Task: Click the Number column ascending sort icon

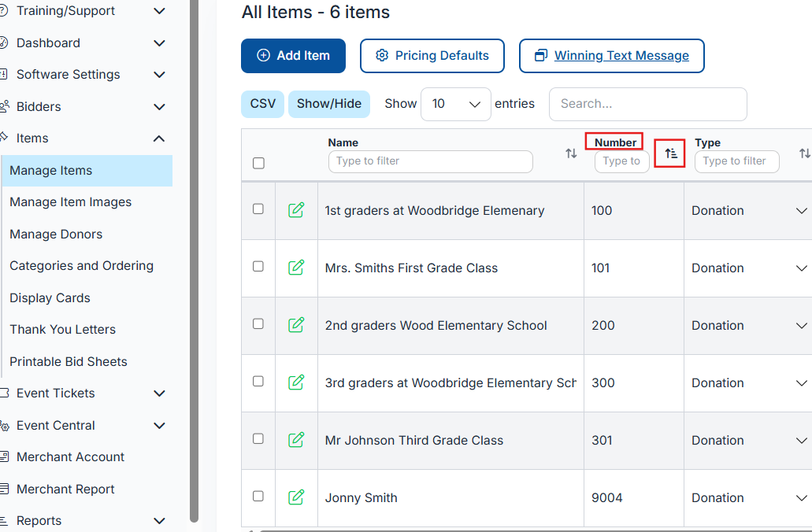Action: (670, 153)
